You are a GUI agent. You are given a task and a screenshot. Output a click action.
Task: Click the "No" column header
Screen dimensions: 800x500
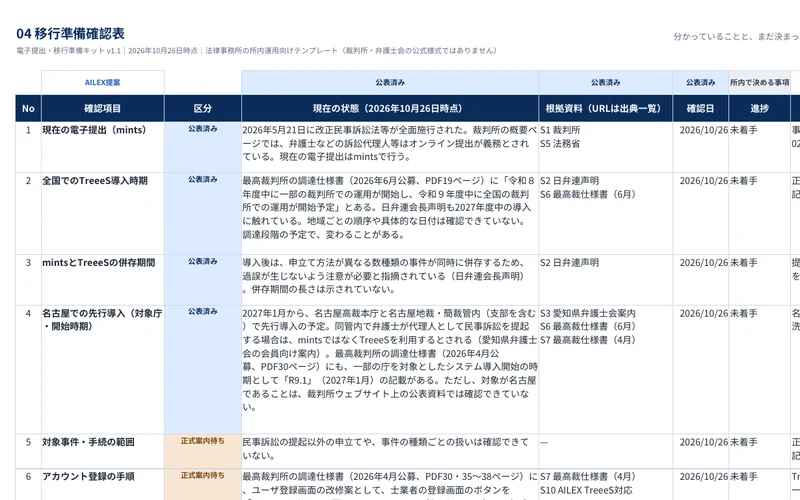[28, 108]
